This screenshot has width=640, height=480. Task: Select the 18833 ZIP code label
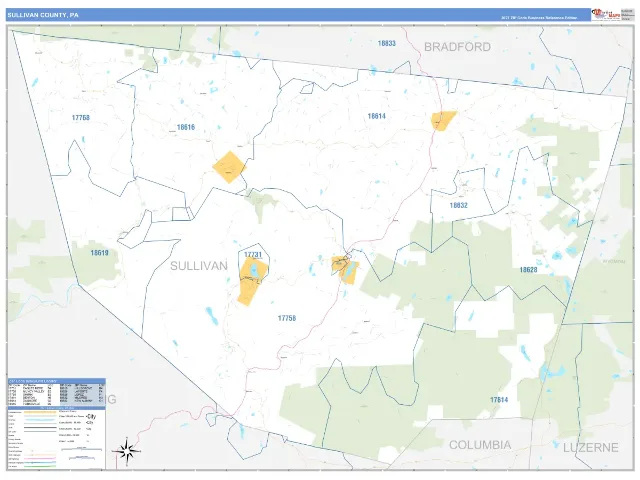(387, 43)
